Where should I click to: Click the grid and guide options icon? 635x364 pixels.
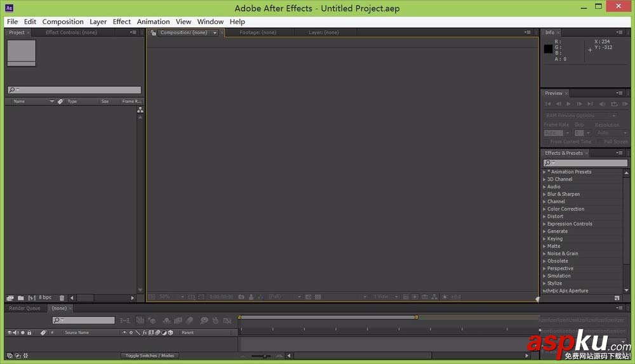coord(192,297)
